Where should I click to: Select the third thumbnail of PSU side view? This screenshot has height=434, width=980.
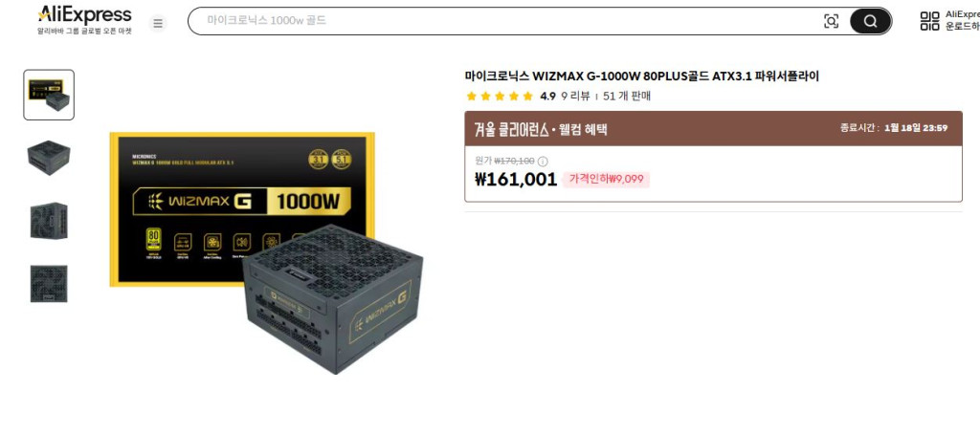click(x=49, y=221)
